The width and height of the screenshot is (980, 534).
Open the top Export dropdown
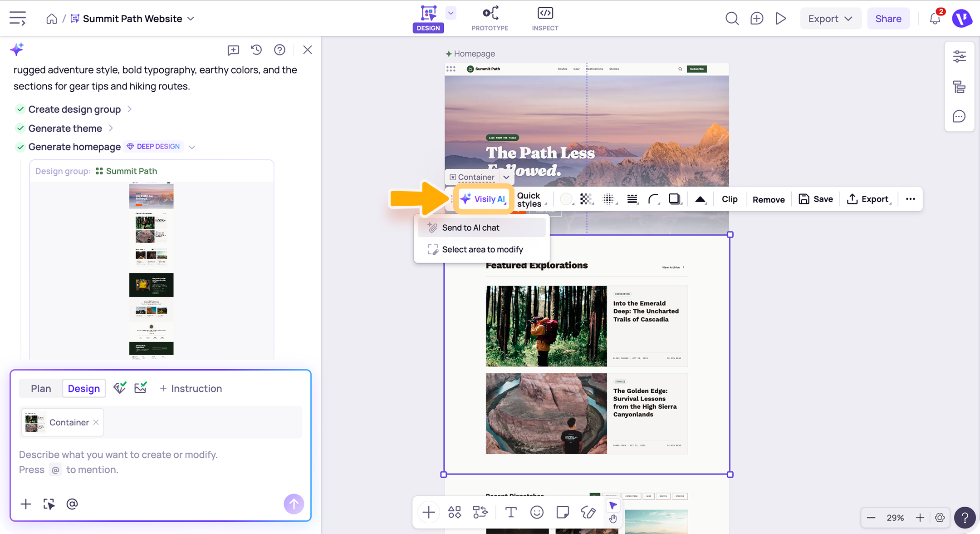pyautogui.click(x=830, y=19)
